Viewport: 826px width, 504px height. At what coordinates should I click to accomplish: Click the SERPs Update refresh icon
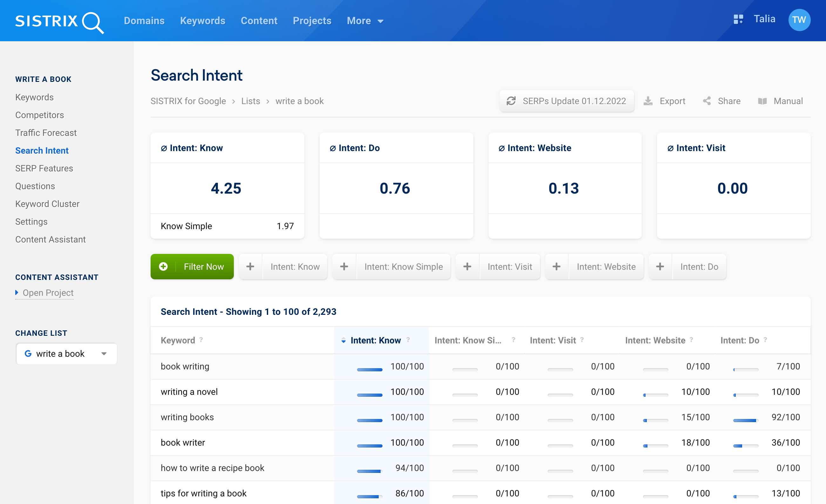pos(511,101)
